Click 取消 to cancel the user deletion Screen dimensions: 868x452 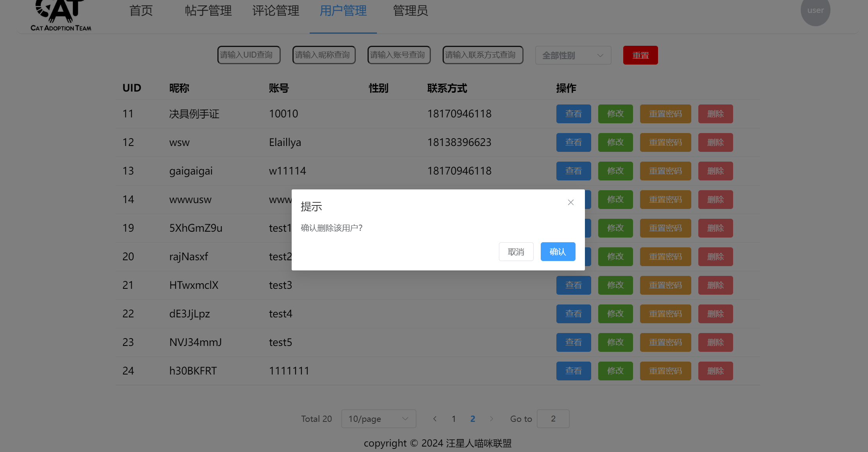516,252
